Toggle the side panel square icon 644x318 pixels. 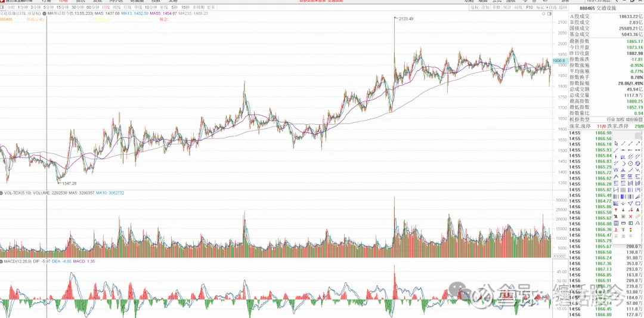[550, 14]
